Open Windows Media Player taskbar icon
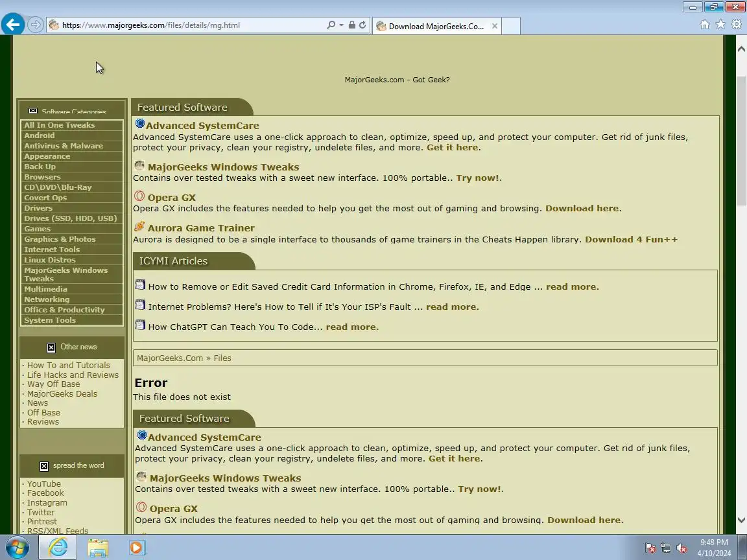This screenshot has height=560, width=747. coord(136,548)
